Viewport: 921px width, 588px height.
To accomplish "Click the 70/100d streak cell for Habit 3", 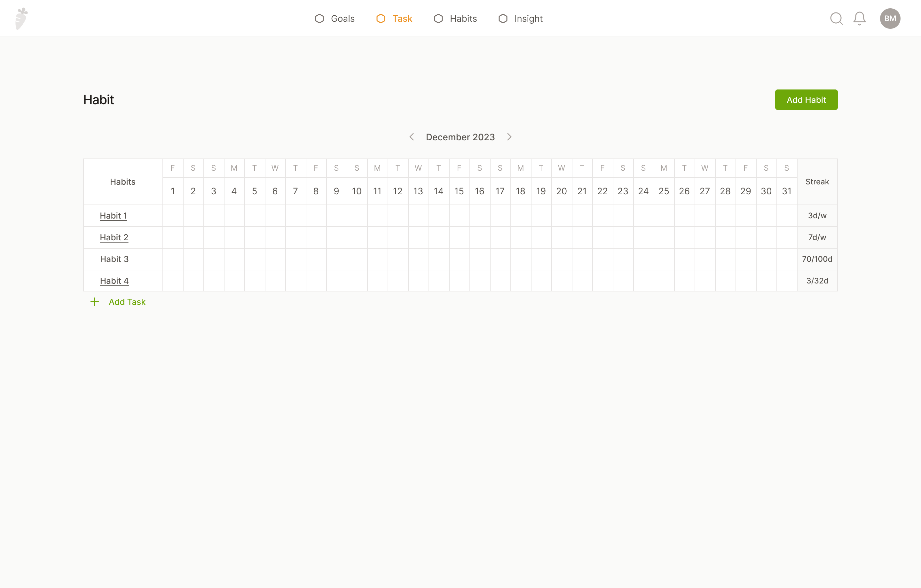I will [x=817, y=259].
